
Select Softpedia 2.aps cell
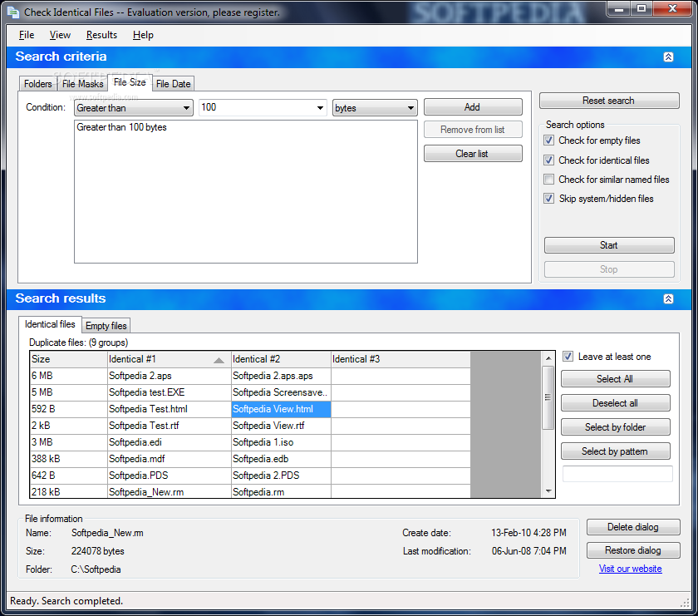point(170,376)
